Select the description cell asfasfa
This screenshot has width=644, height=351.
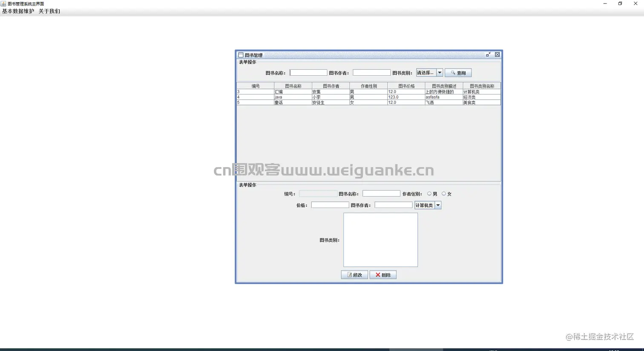pyautogui.click(x=444, y=97)
